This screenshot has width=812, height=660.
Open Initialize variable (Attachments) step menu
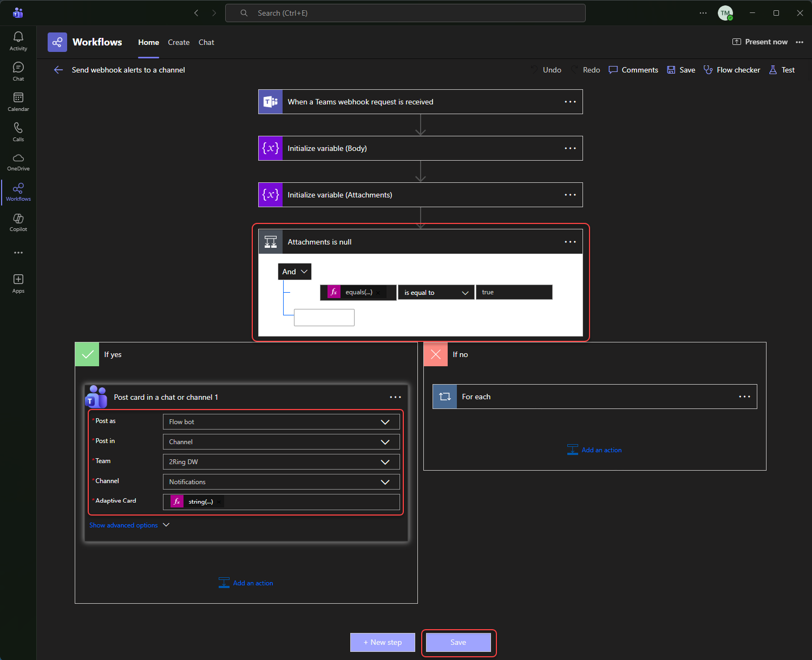pos(570,195)
